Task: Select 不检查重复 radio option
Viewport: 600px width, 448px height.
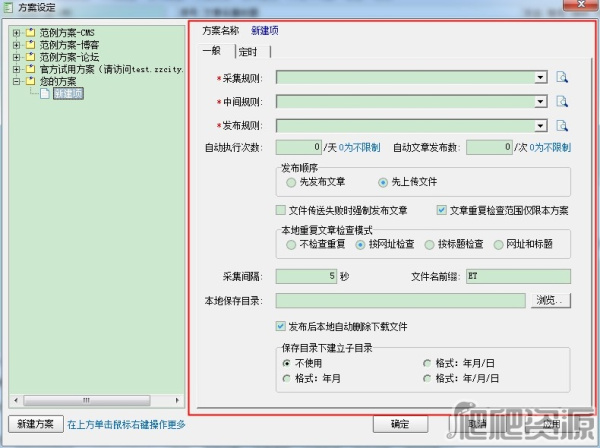Action: (x=291, y=245)
